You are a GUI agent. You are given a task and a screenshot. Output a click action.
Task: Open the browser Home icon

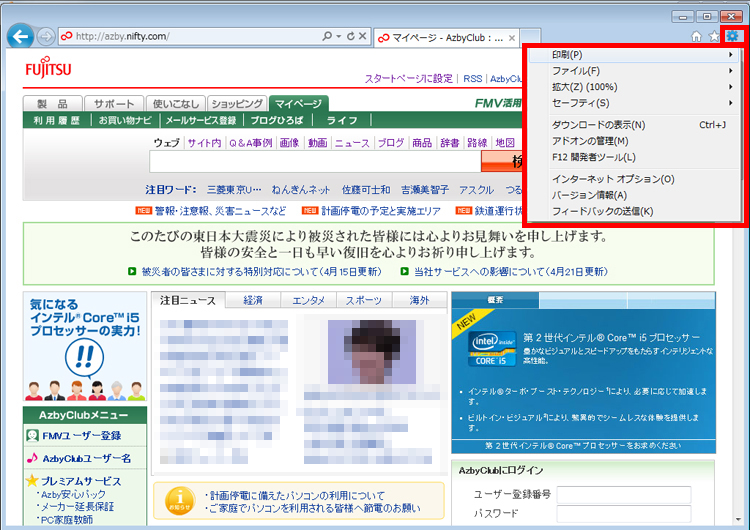click(696, 36)
